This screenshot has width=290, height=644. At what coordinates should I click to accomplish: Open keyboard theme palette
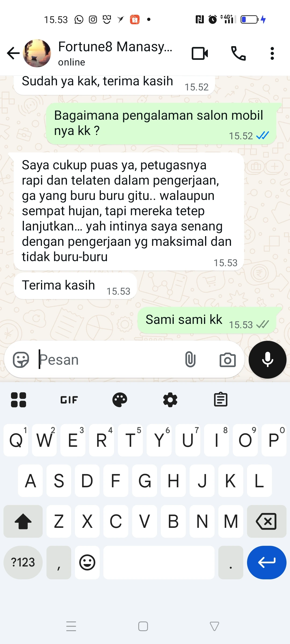pos(120,400)
